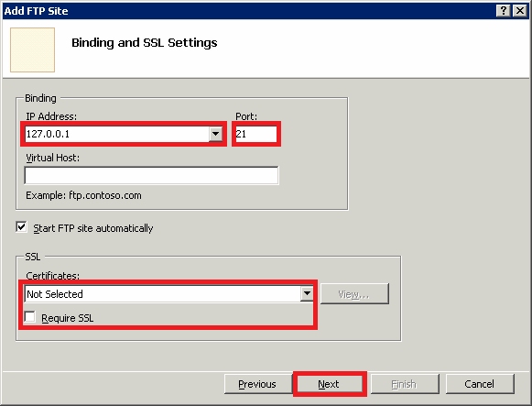The image size is (532, 406).
Task: Expand the Certificates dropdown arrow
Action: pos(307,293)
